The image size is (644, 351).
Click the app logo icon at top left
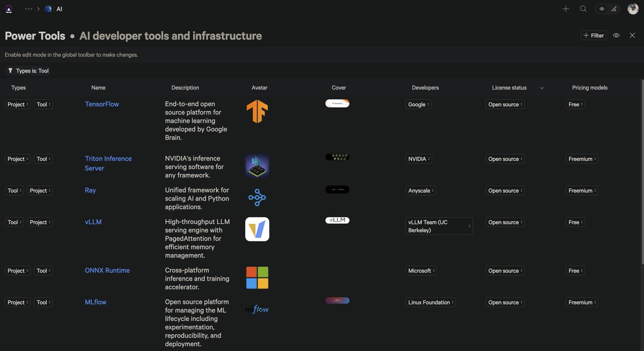coord(9,9)
